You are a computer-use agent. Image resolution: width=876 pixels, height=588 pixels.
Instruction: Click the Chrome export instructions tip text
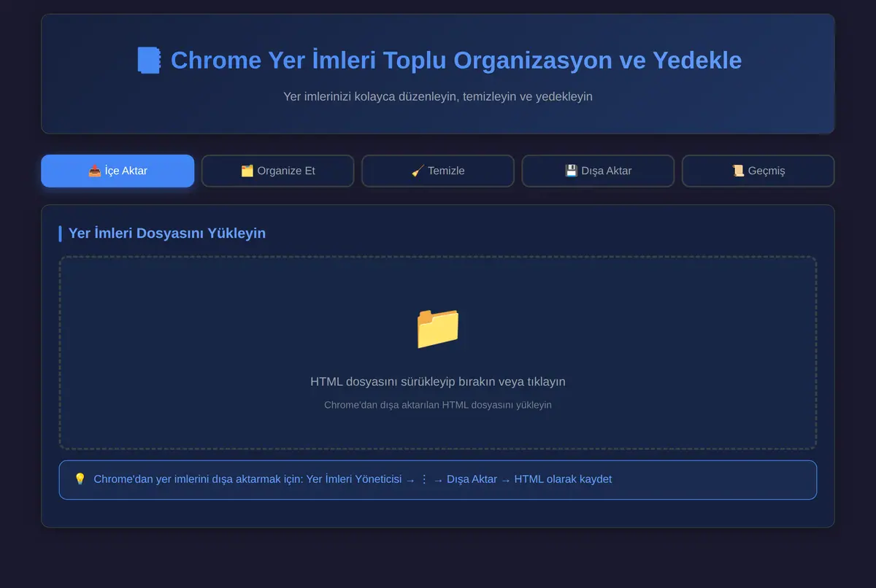(x=353, y=479)
